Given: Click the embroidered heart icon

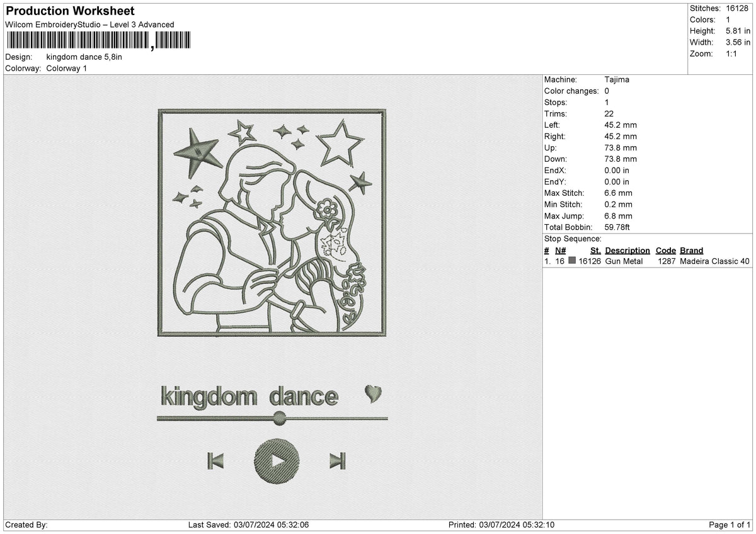Looking at the screenshot, I should coord(373,394).
